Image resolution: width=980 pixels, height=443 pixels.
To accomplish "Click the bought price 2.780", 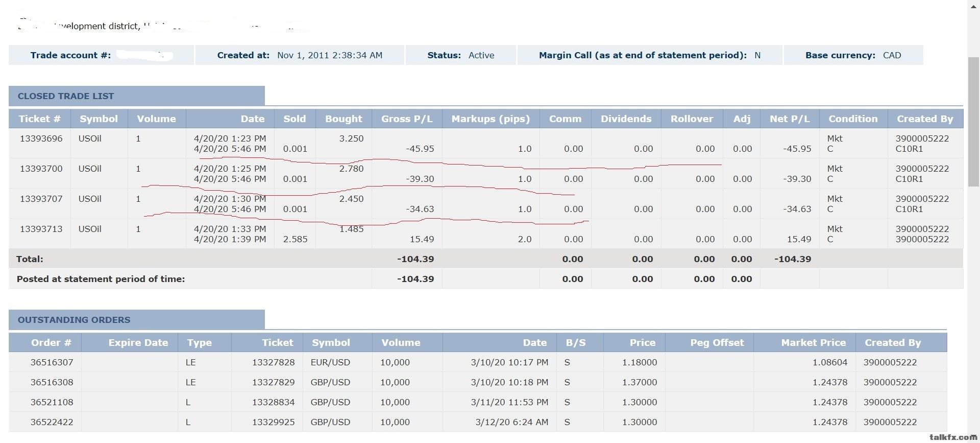I will pyautogui.click(x=351, y=169).
